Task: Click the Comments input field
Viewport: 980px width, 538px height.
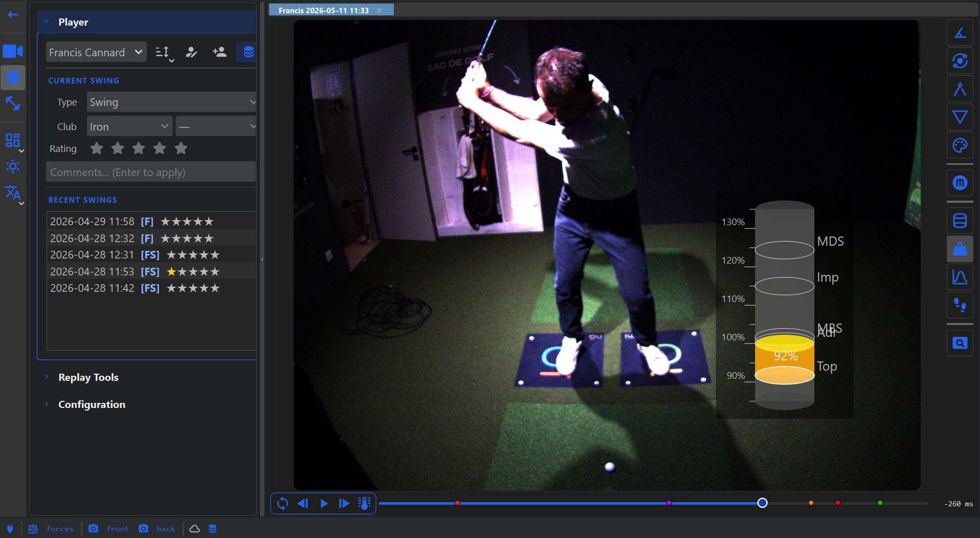Action: click(x=151, y=172)
